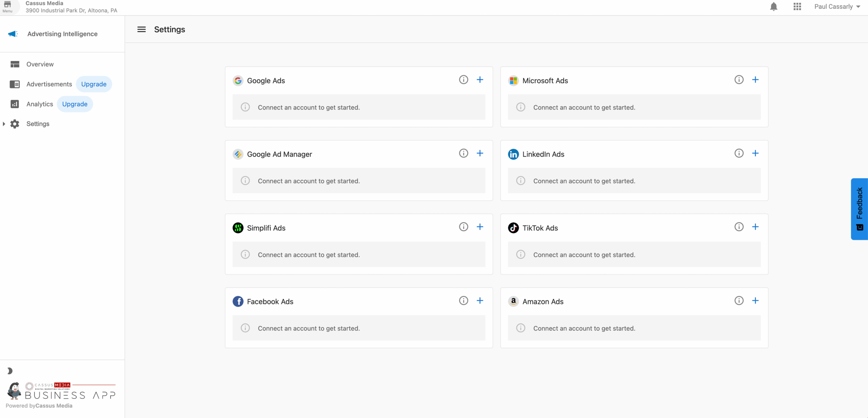The height and width of the screenshot is (418, 868).
Task: Show Amazon Ads info
Action: pyautogui.click(x=739, y=301)
